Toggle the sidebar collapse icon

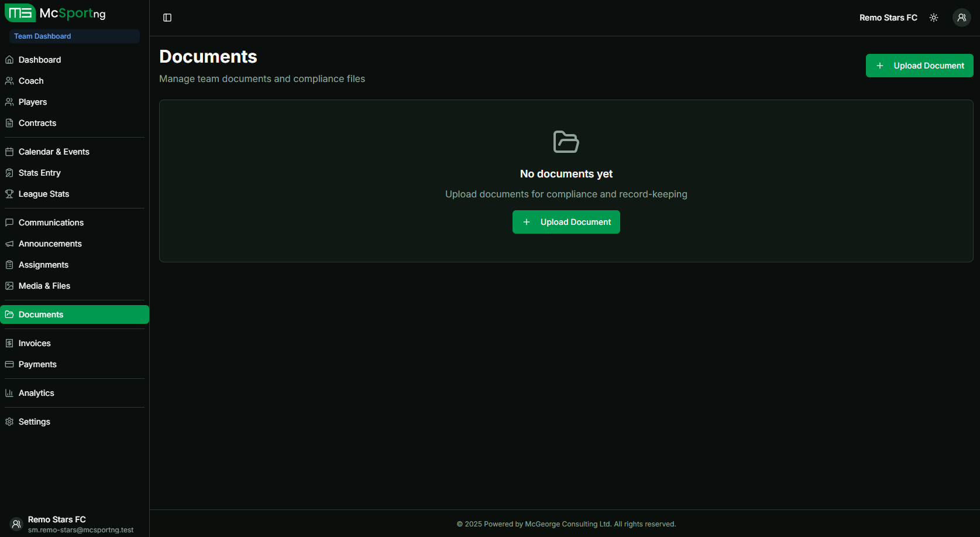(x=167, y=18)
